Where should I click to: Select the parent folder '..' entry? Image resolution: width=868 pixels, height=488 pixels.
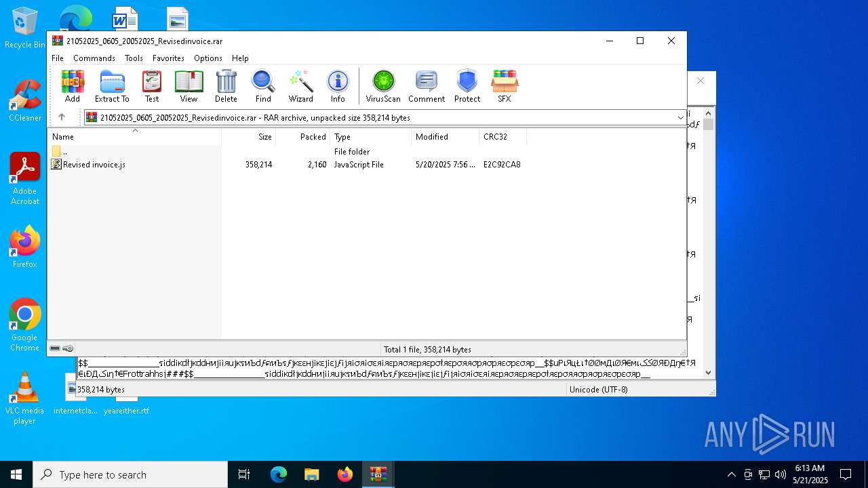pos(60,152)
